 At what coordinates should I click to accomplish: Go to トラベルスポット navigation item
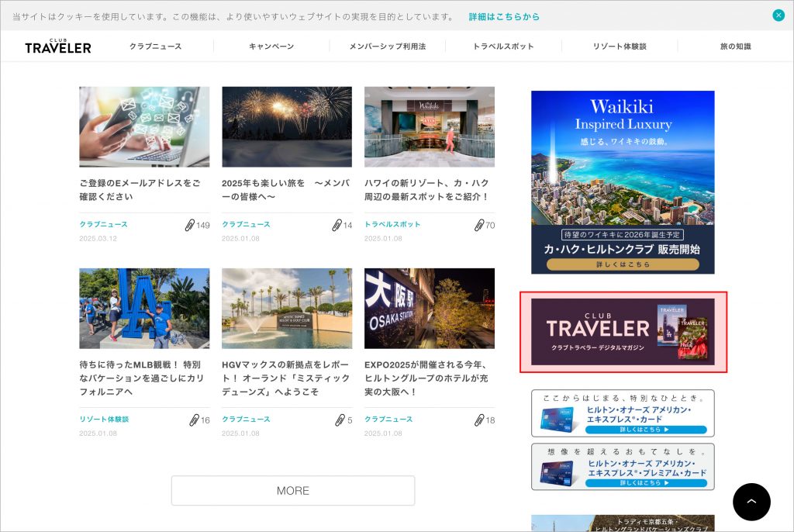point(503,47)
